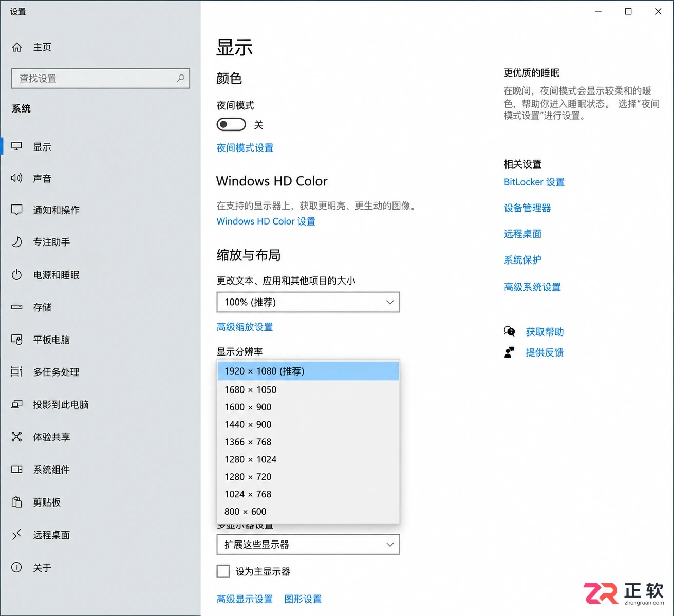Check the 设为主显示器 checkbox

223,571
